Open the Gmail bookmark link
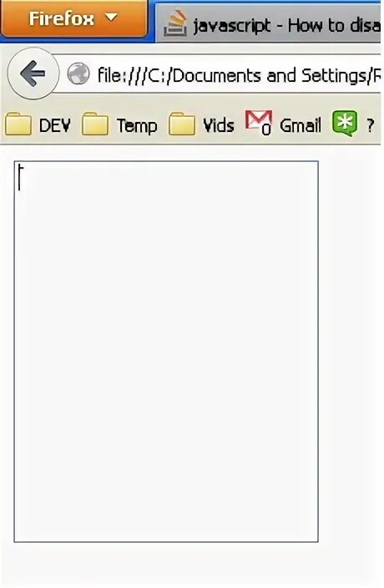 [301, 125]
